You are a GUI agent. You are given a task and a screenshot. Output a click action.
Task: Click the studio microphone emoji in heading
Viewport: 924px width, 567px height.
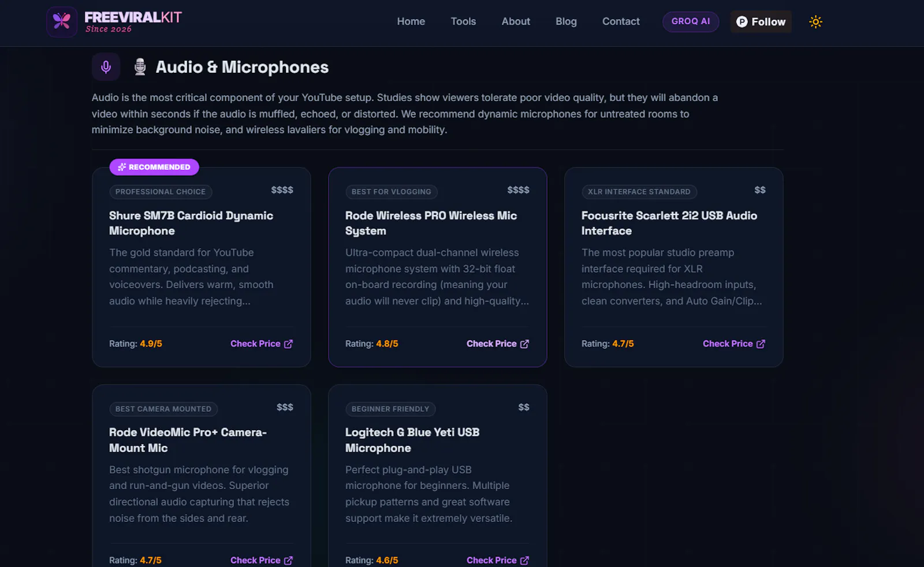coord(140,67)
